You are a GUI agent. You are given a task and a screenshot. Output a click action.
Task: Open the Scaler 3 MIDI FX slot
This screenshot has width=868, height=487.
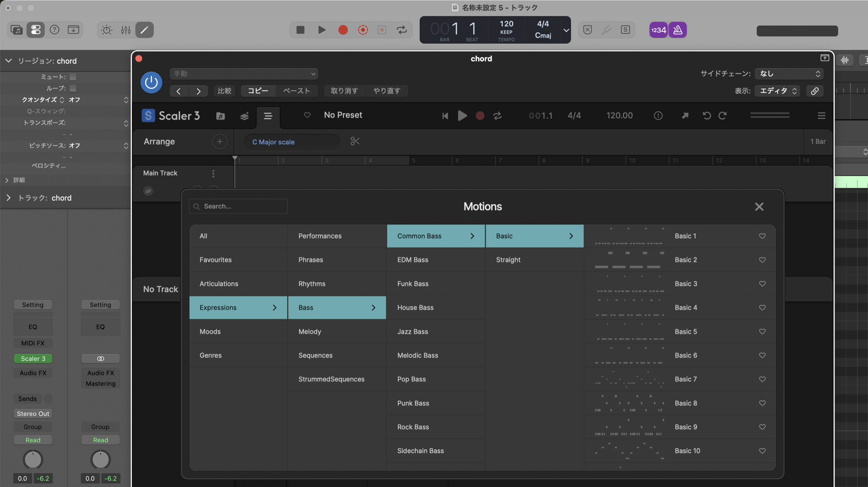click(x=33, y=358)
